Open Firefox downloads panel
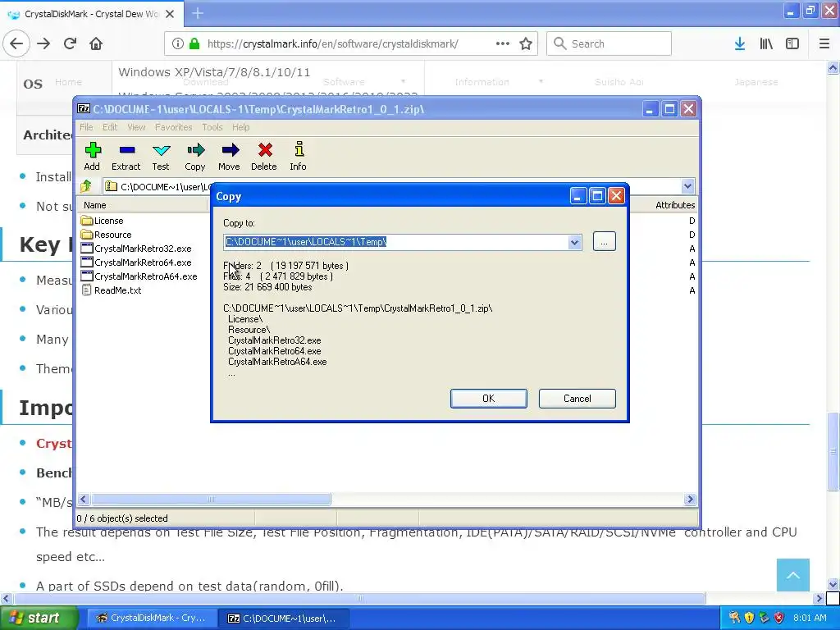840x630 pixels. [740, 43]
